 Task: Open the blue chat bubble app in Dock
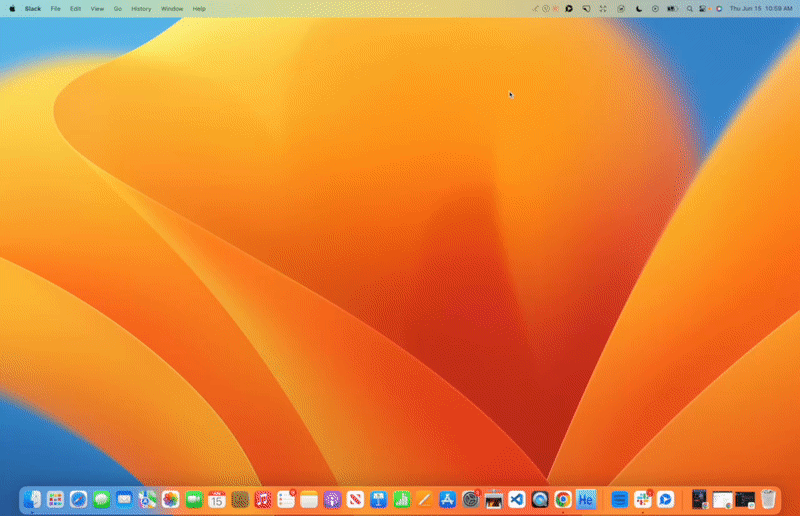[666, 499]
